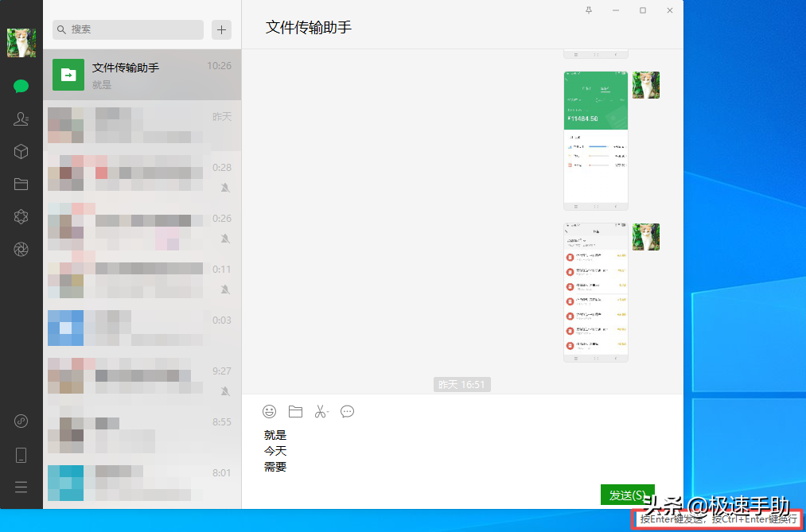Open the Chat Files folder sidebar icon
The height and width of the screenshot is (532, 806).
tap(21, 184)
